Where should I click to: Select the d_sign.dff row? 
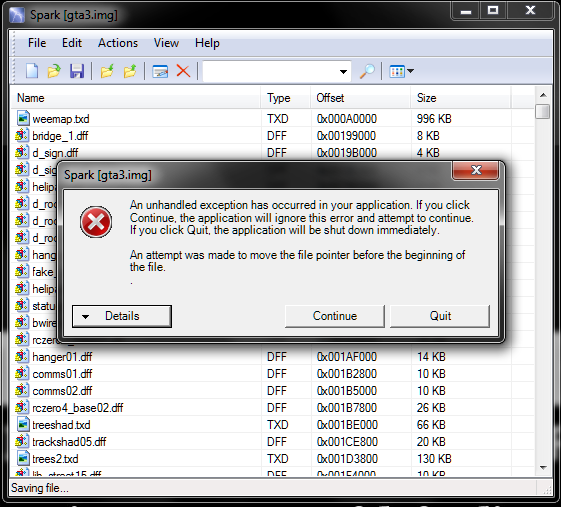(x=273, y=153)
